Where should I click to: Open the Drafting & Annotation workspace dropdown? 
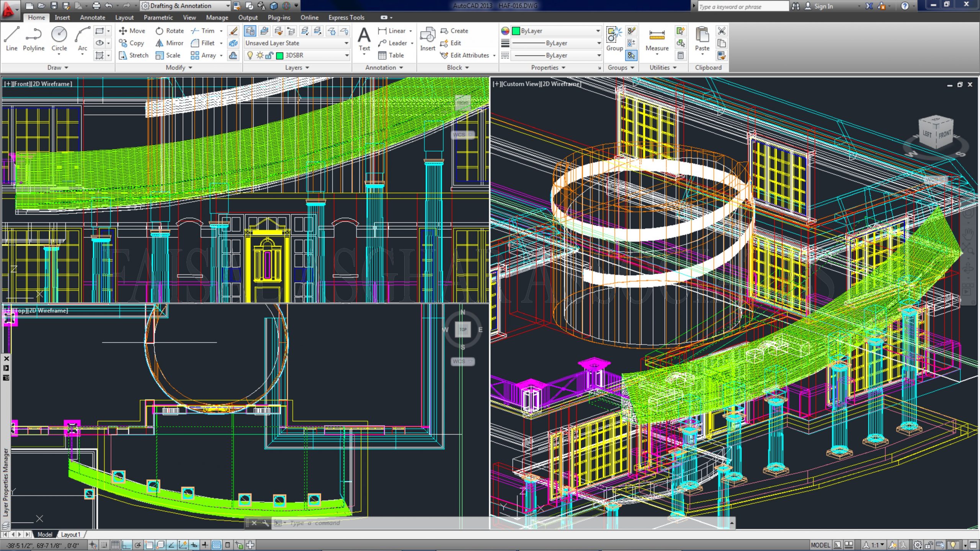(x=227, y=6)
